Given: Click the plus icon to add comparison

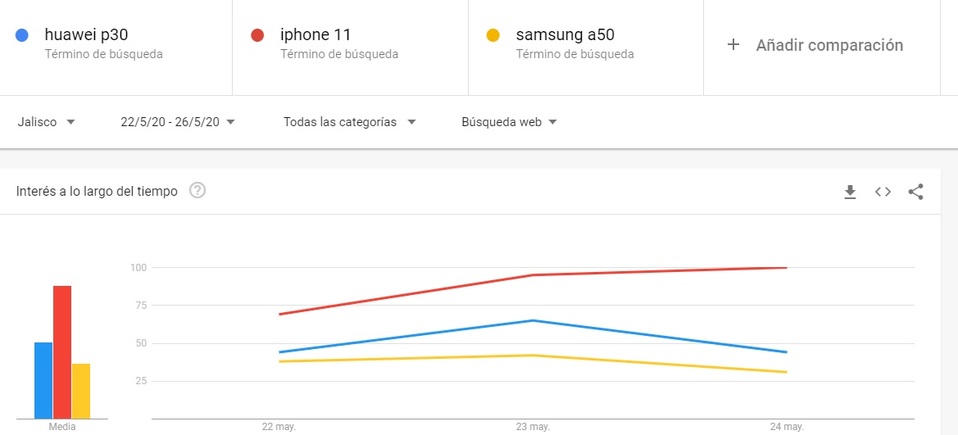Looking at the screenshot, I should tap(733, 45).
